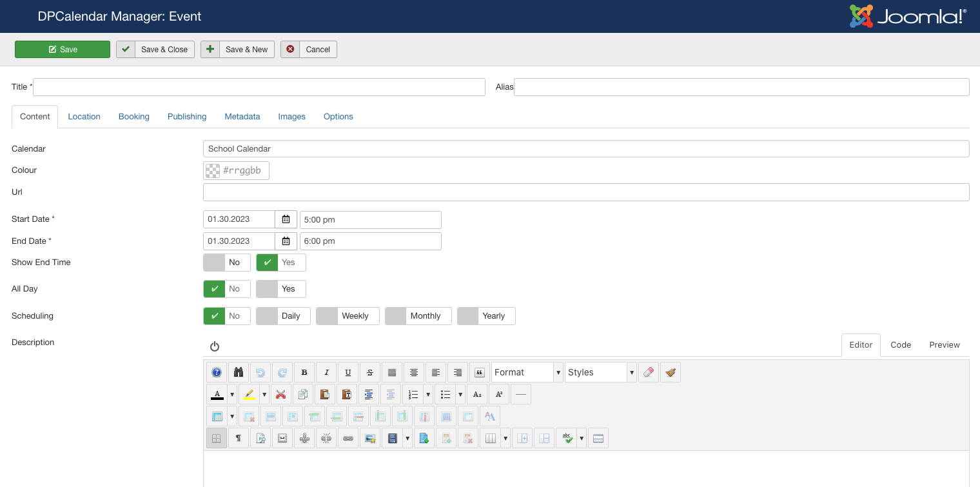The width and height of the screenshot is (980, 487).
Task: Toggle Underline formatting in editor
Action: pyautogui.click(x=348, y=372)
